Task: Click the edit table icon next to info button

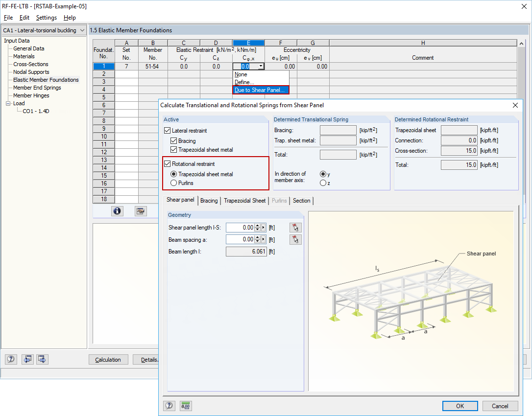Action: point(140,211)
